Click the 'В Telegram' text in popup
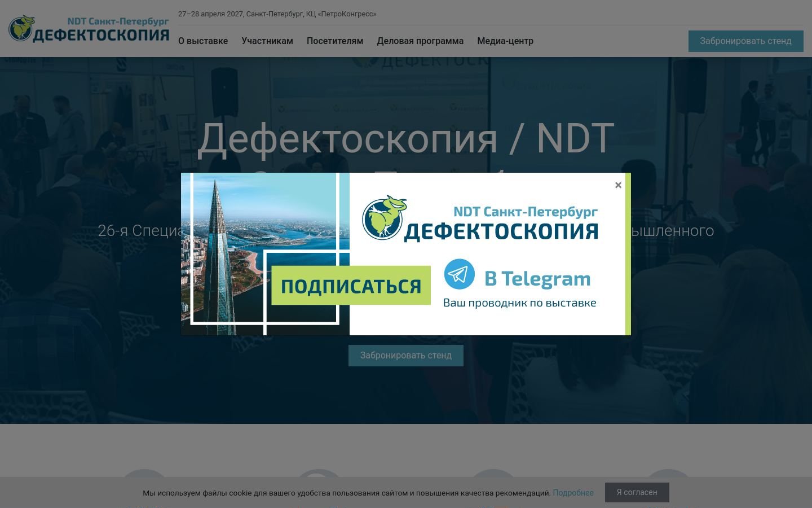Screen dimensions: 812x508 click(537, 278)
